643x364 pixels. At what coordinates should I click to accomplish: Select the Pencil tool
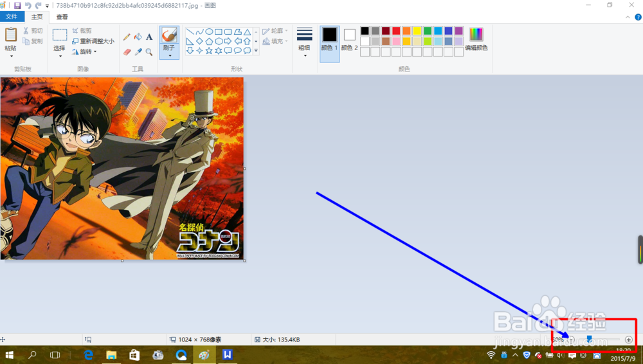[x=127, y=37]
